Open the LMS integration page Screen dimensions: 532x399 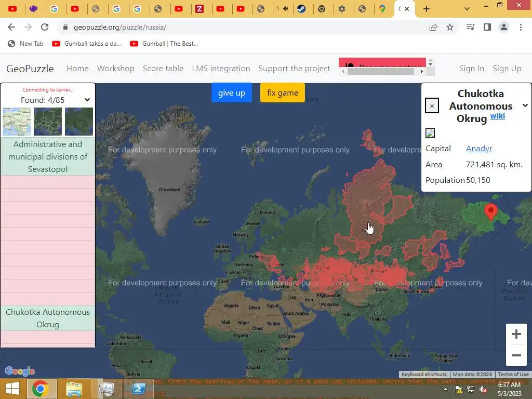click(221, 68)
